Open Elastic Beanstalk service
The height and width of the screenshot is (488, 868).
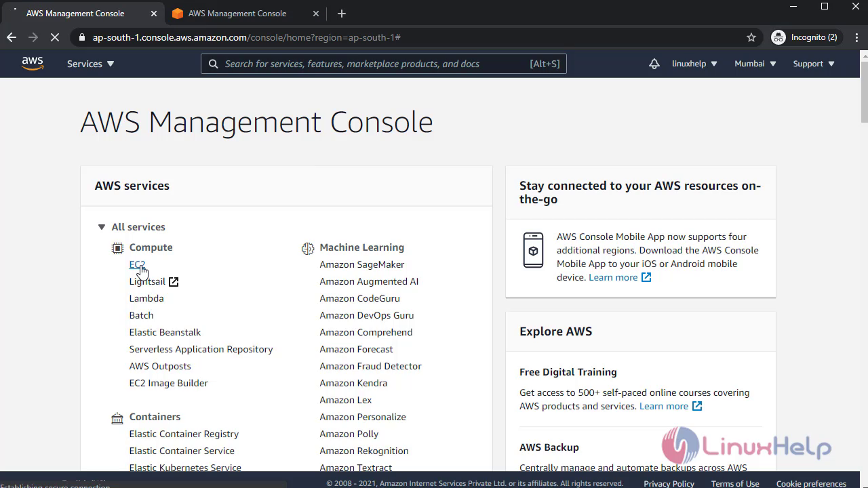tap(165, 332)
